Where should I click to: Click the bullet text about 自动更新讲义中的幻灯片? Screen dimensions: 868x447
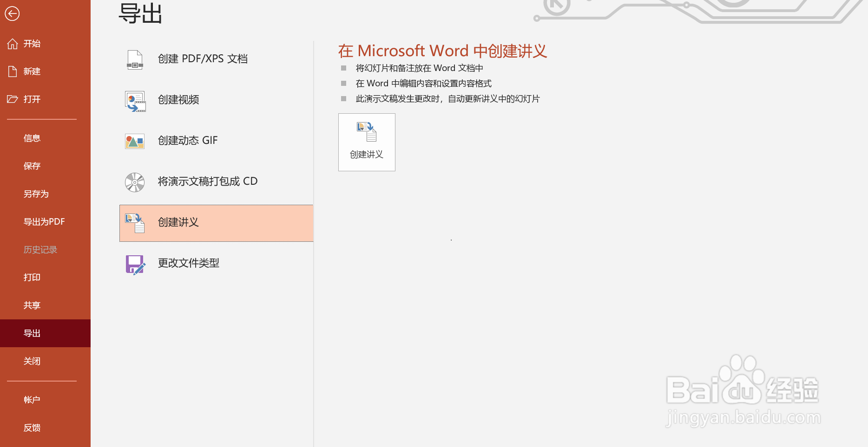click(x=448, y=99)
